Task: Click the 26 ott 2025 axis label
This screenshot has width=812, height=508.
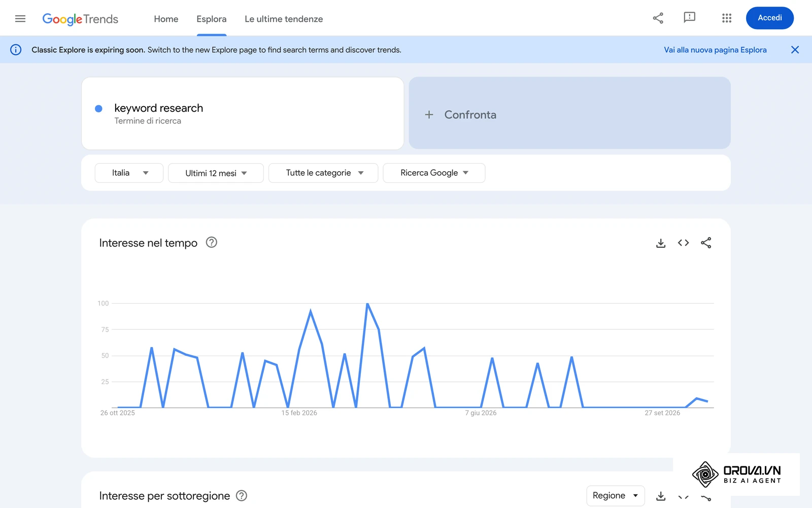Action: coord(118,413)
